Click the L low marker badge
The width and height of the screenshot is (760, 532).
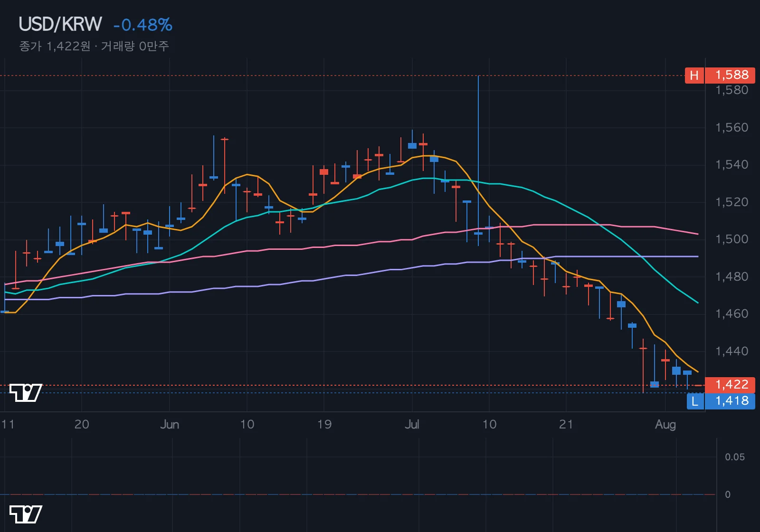[695, 401]
